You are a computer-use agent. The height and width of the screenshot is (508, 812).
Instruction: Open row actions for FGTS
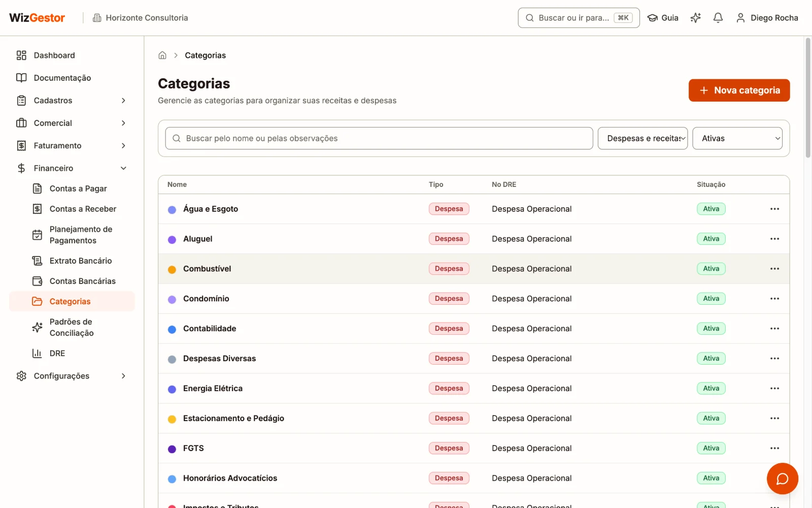tap(774, 449)
